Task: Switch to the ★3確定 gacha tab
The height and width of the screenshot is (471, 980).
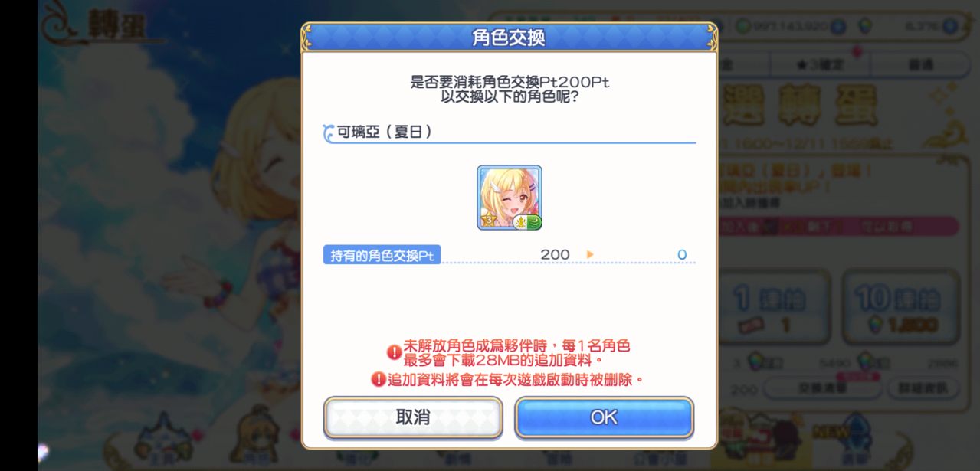Action: click(820, 65)
